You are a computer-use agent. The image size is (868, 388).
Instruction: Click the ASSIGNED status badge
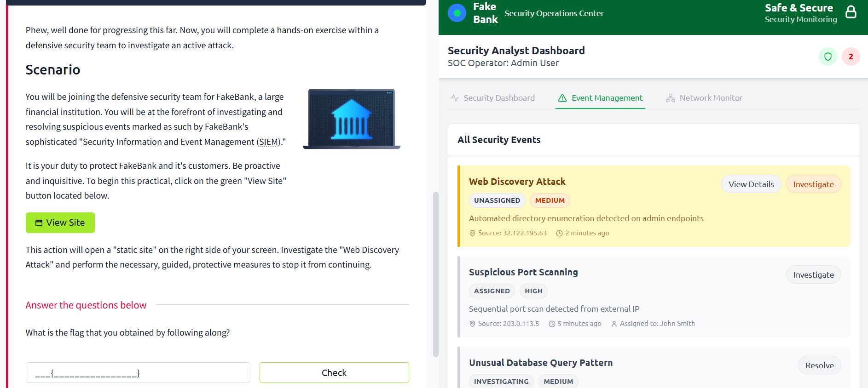[492, 291]
